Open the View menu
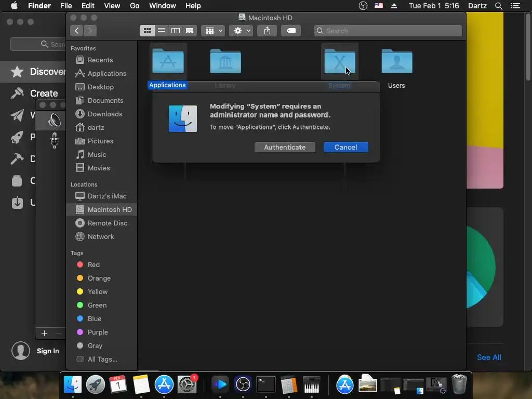532x399 pixels. coord(112,6)
